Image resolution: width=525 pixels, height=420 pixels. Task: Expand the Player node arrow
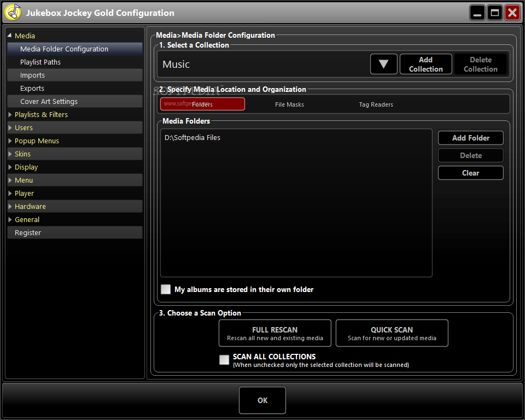point(10,193)
